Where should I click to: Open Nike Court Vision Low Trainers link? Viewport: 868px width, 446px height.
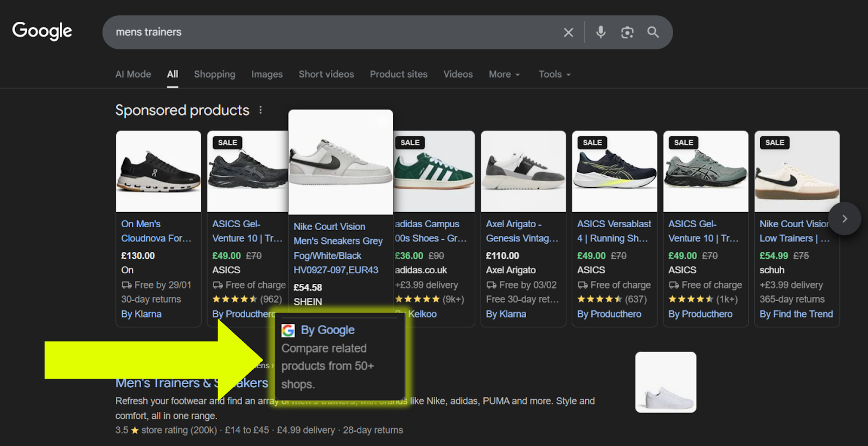click(795, 231)
